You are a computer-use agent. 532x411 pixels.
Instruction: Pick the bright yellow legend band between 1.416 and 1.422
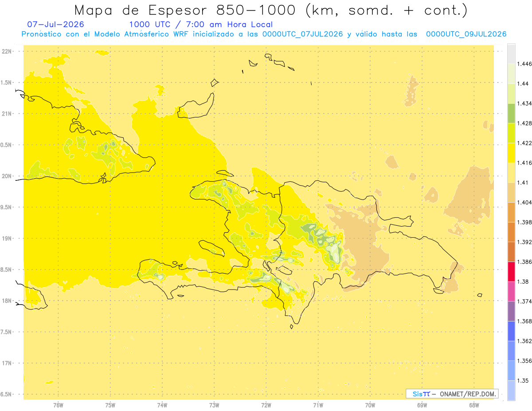coord(511,153)
